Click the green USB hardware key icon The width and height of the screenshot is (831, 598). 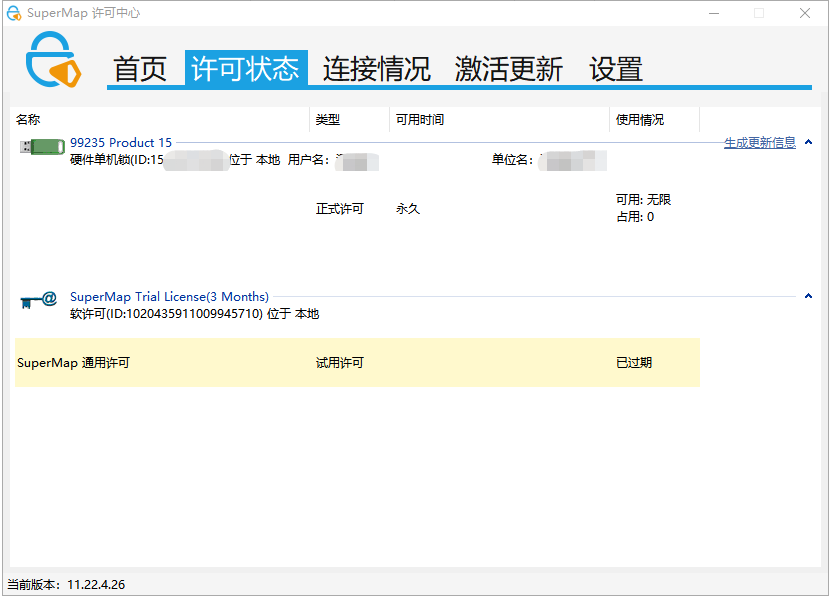click(x=42, y=147)
